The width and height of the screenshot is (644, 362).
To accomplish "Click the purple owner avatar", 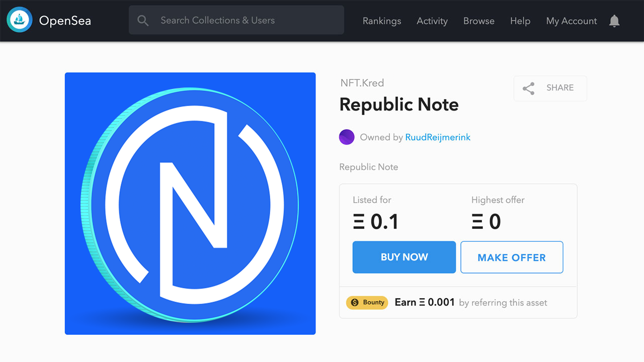I will 347,137.
